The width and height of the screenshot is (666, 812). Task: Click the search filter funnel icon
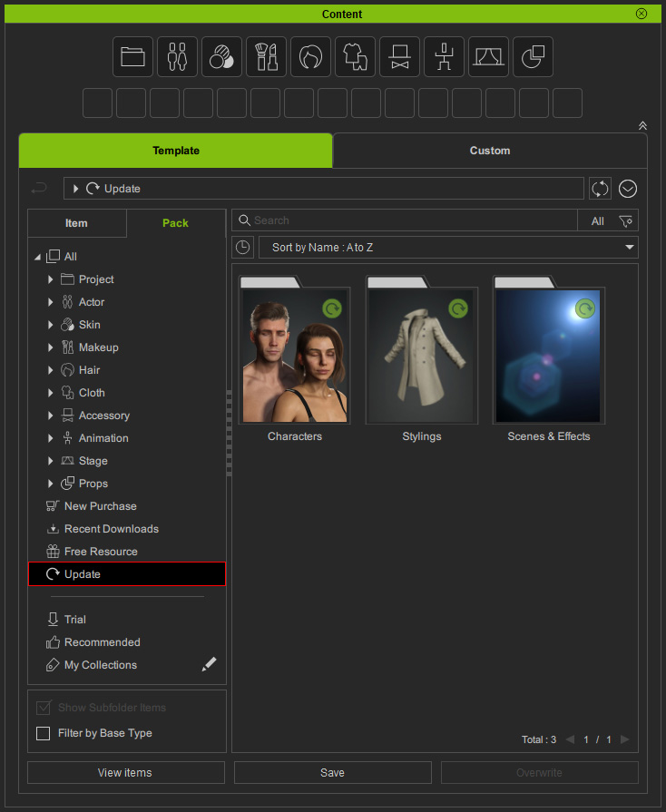pyautogui.click(x=625, y=220)
